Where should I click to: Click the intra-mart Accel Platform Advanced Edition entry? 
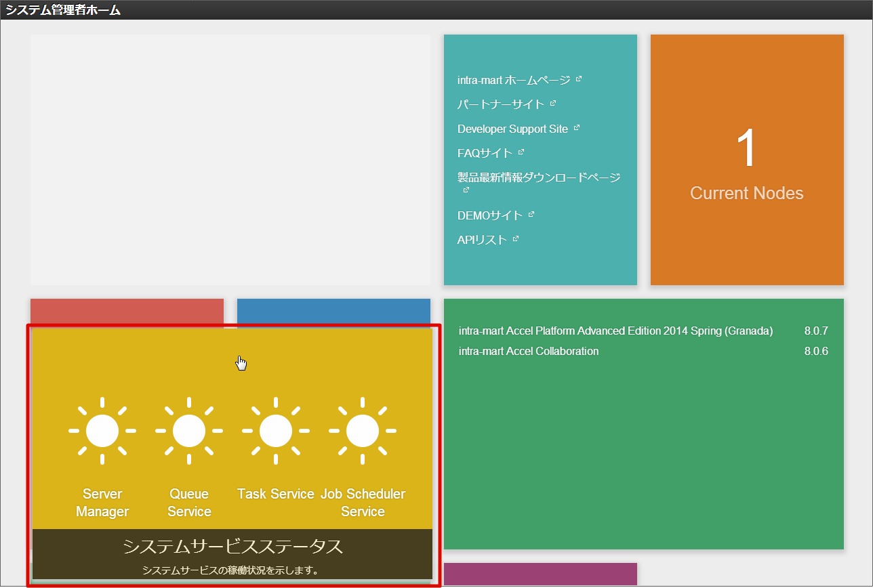click(x=615, y=331)
